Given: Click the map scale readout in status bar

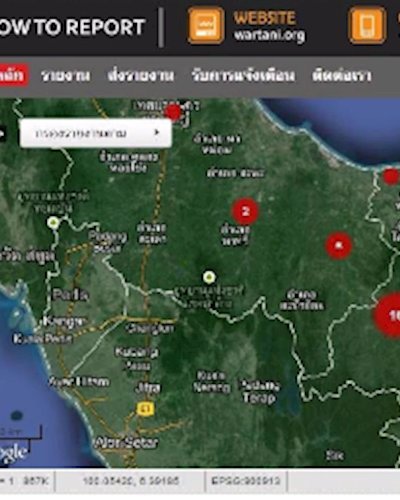Looking at the screenshot, I should tap(25, 481).
